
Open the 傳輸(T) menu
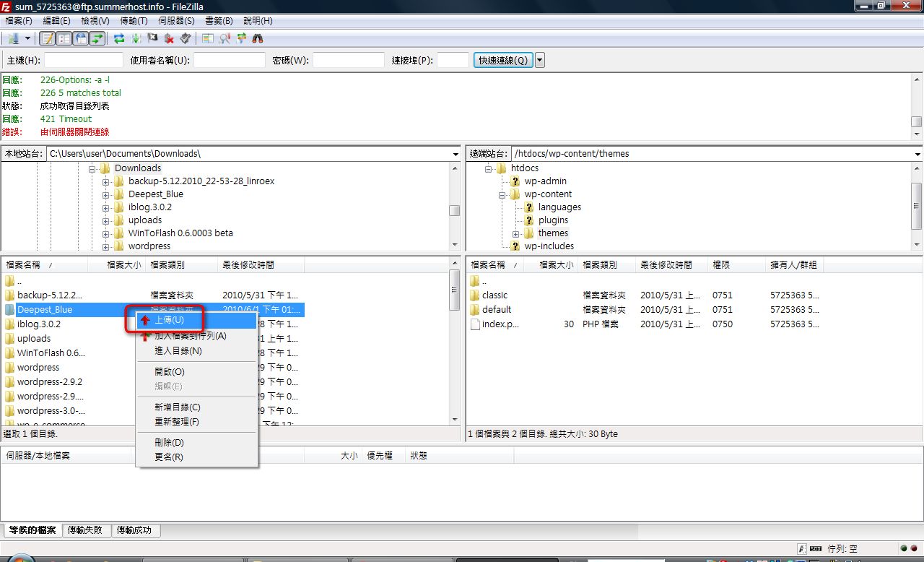tap(134, 21)
